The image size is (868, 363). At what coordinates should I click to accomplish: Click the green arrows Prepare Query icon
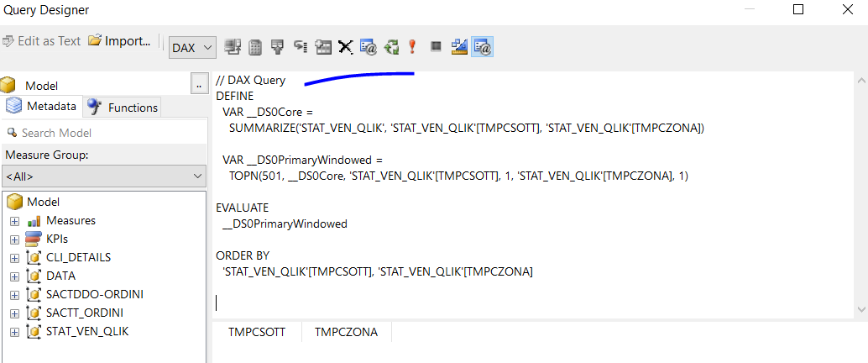pos(392,47)
